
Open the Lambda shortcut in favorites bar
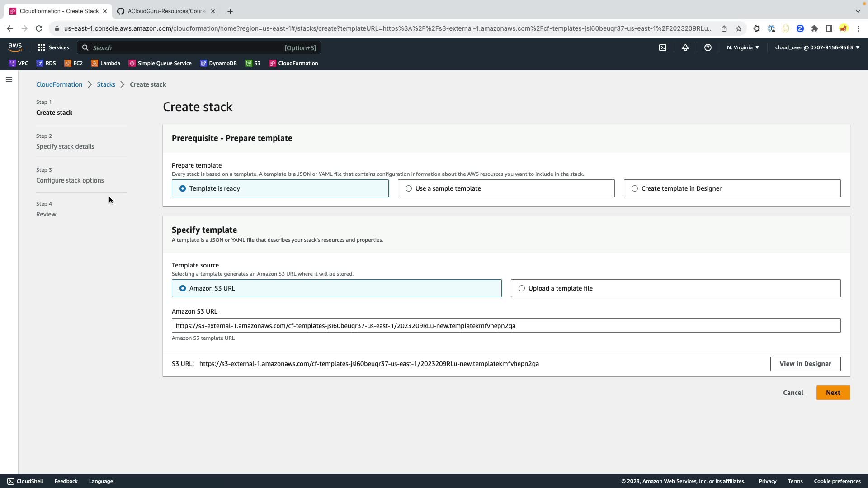point(106,63)
